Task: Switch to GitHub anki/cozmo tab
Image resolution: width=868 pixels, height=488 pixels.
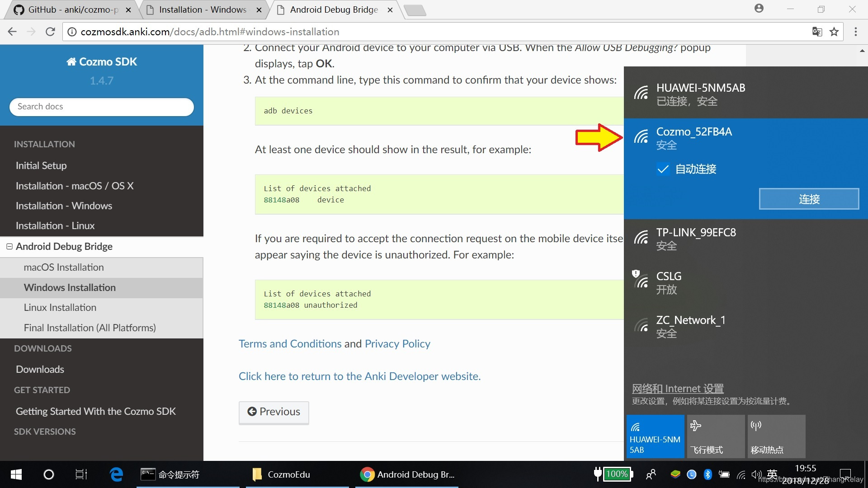Action: (68, 9)
